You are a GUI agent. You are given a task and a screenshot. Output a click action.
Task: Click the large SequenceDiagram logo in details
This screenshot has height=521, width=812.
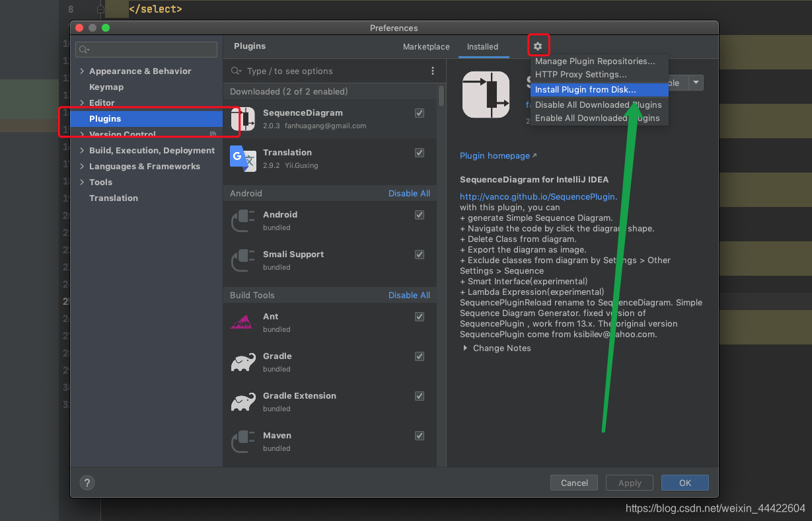pos(486,95)
